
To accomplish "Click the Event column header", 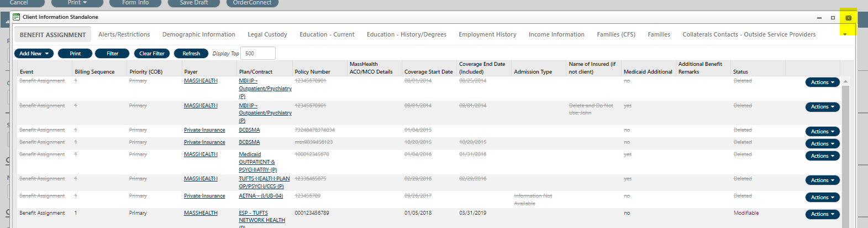I will [x=27, y=72].
